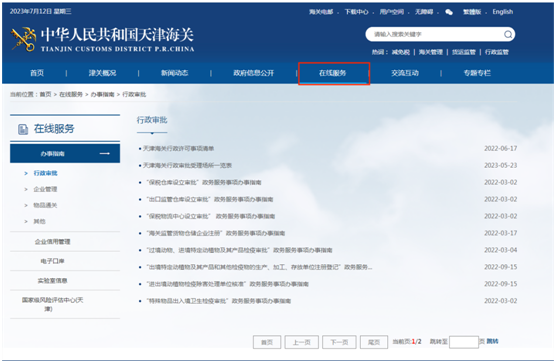The height and width of the screenshot is (363, 556).
Task: Click the search magnifier icon
Action: (x=508, y=34)
